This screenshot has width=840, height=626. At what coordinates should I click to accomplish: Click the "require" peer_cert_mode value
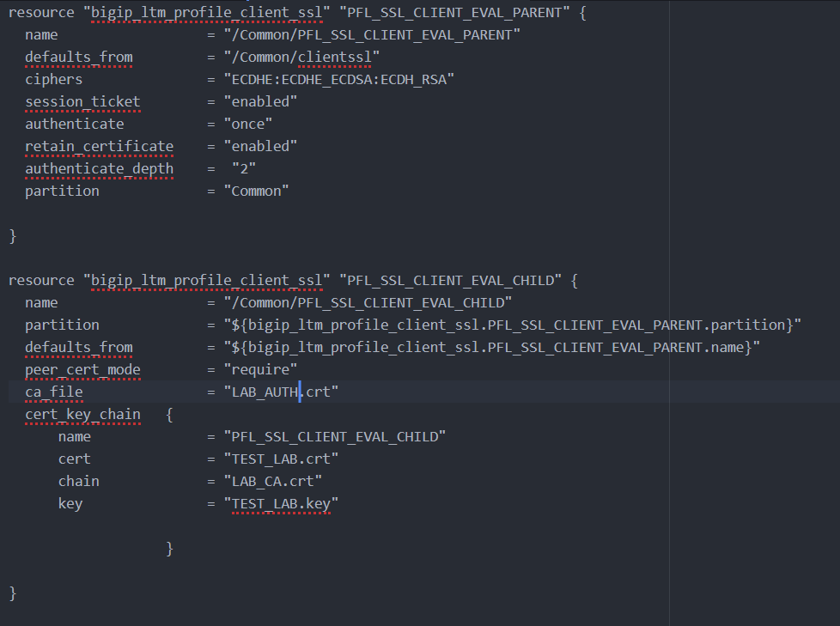point(260,369)
